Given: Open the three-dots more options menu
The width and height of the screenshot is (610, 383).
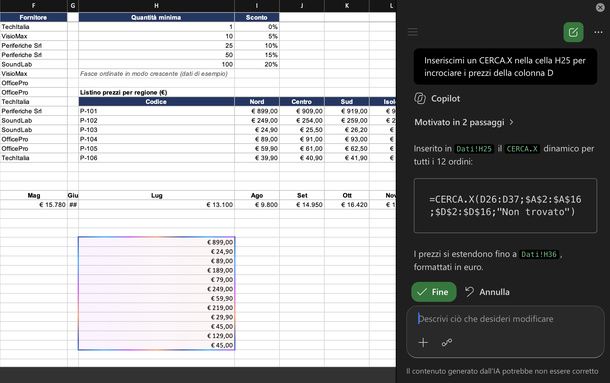Looking at the screenshot, I should coord(598,32).
